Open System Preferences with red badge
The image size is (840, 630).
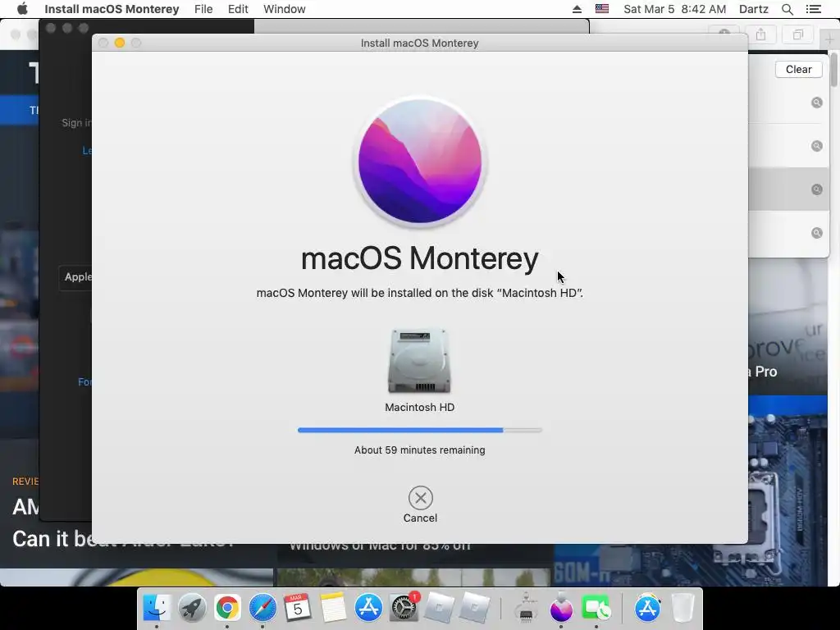coord(404,608)
